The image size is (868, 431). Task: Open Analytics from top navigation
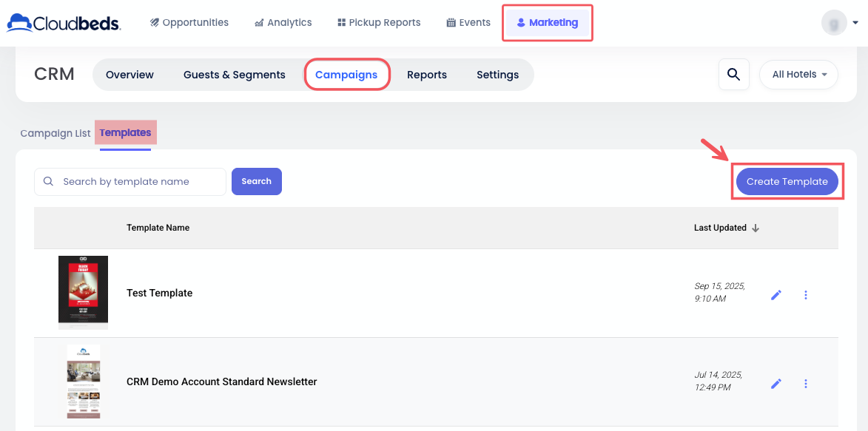coord(283,22)
